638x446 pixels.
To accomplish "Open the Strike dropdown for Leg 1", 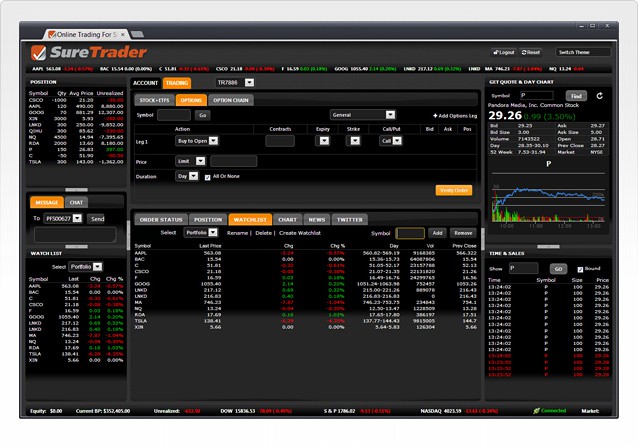I will tap(355, 141).
